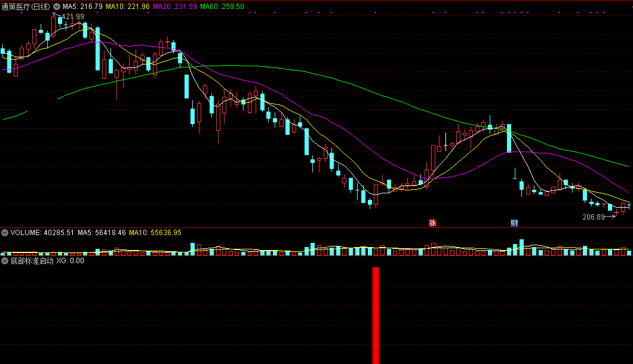Click the XG: 0.00 value
Screen dimensions: 633x364
pyautogui.click(x=70, y=261)
